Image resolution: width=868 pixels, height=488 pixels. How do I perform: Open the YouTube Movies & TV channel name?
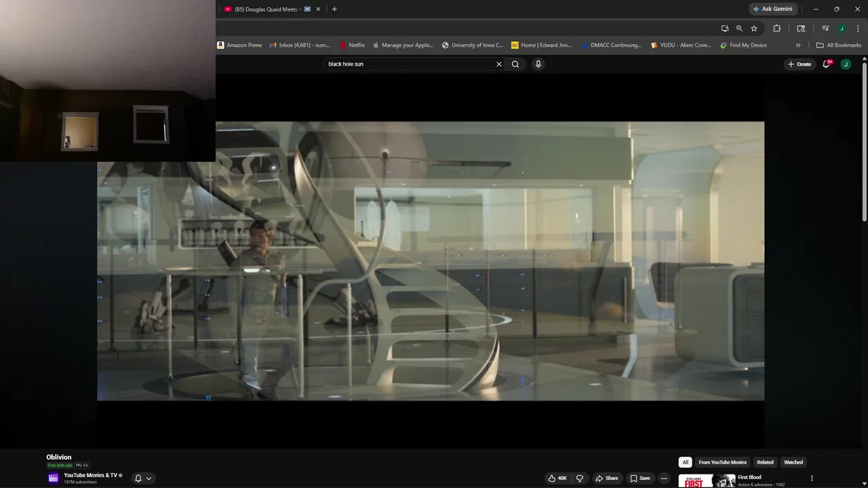point(90,475)
